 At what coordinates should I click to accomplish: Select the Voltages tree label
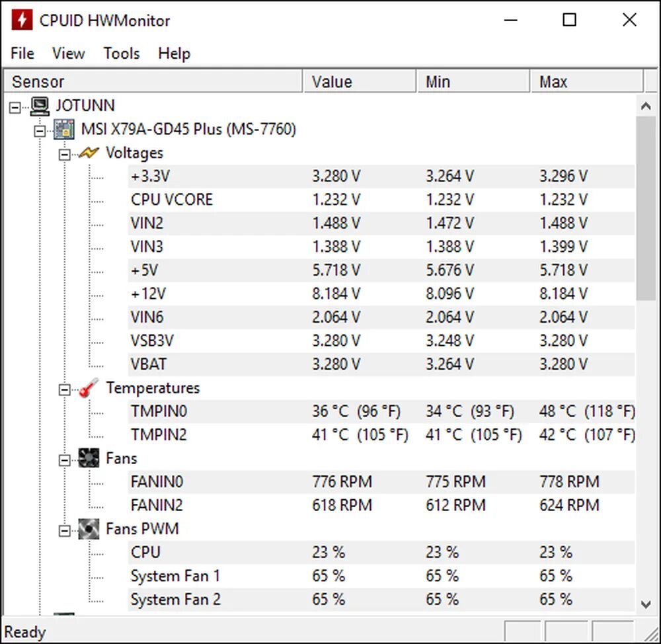[x=134, y=153]
